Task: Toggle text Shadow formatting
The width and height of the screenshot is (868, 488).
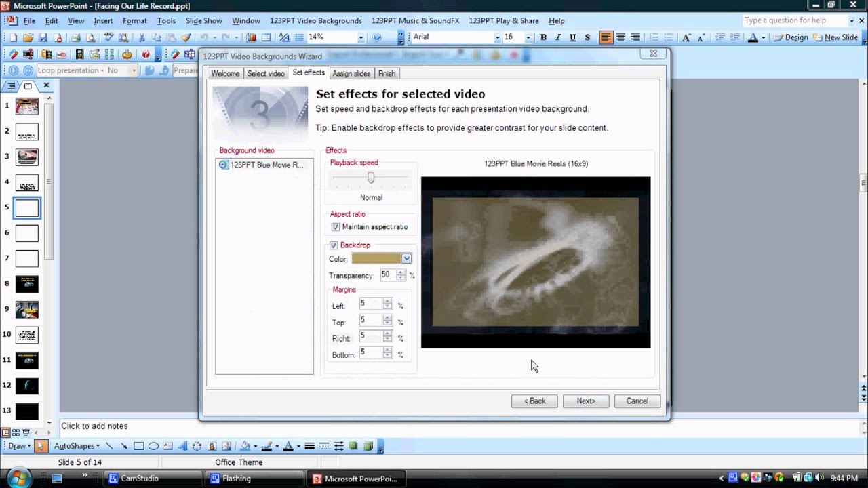Action: click(587, 37)
